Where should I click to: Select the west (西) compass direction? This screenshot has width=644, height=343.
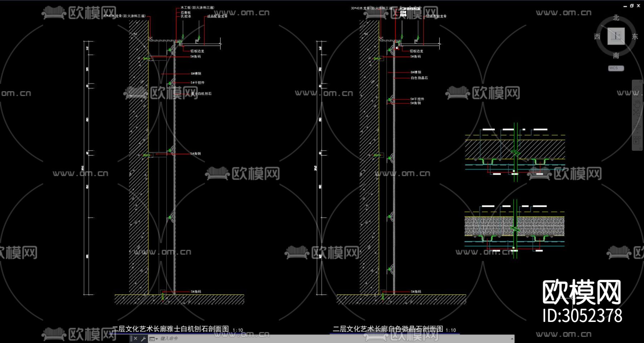click(x=597, y=36)
